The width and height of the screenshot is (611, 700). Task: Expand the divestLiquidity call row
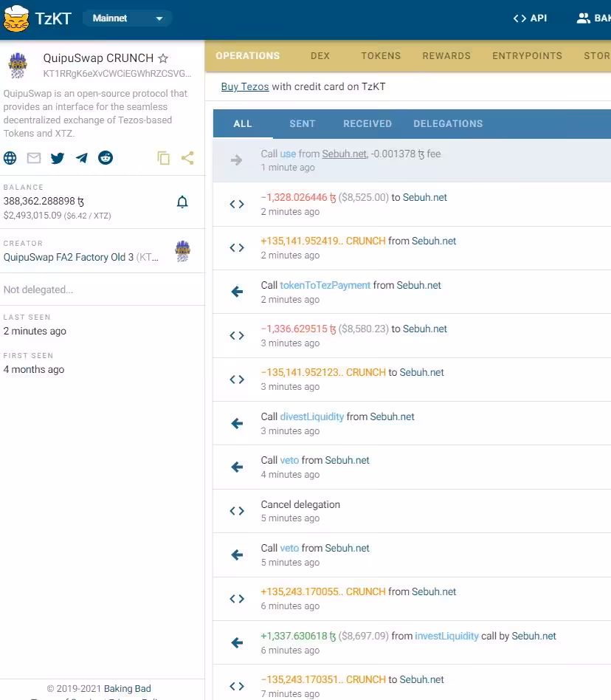pyautogui.click(x=412, y=423)
